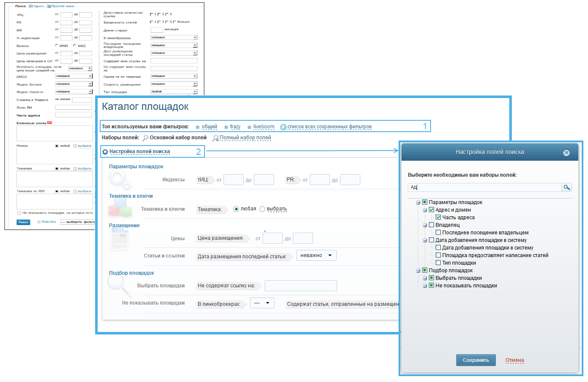Collapse the Параметры площадок tree node
This screenshot has height=382, width=588.
418,203
